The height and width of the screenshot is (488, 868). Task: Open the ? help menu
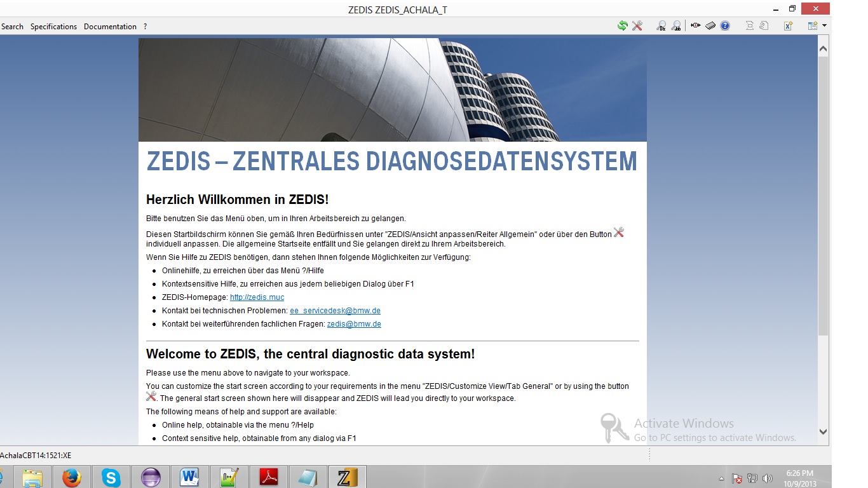pos(145,27)
